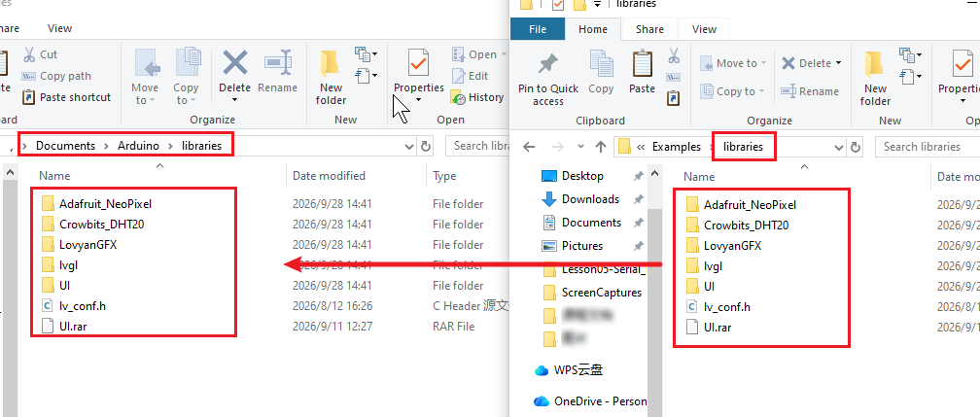Go up one level in the right window
The height and width of the screenshot is (417, 980).
tap(601, 147)
